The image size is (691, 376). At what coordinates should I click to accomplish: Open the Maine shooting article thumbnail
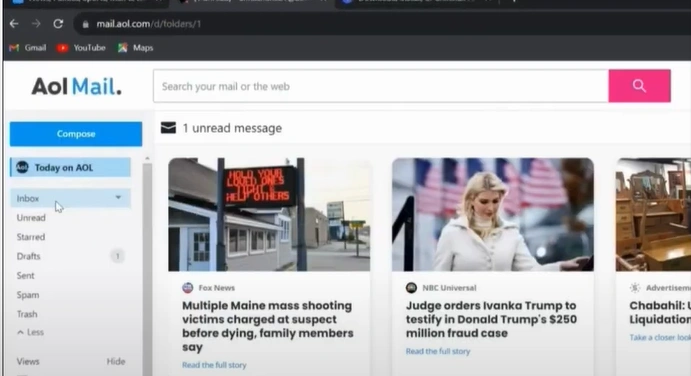coord(269,215)
